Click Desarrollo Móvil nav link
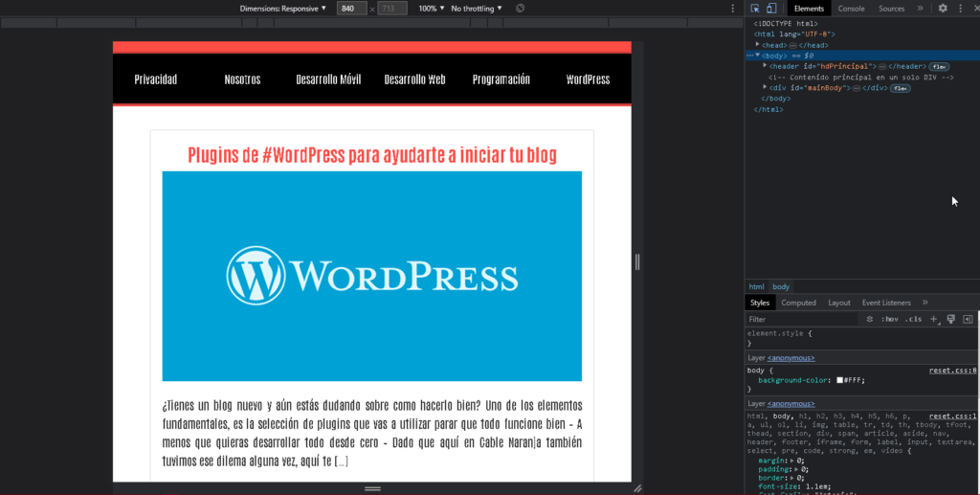Image resolution: width=980 pixels, height=495 pixels. coord(329,79)
